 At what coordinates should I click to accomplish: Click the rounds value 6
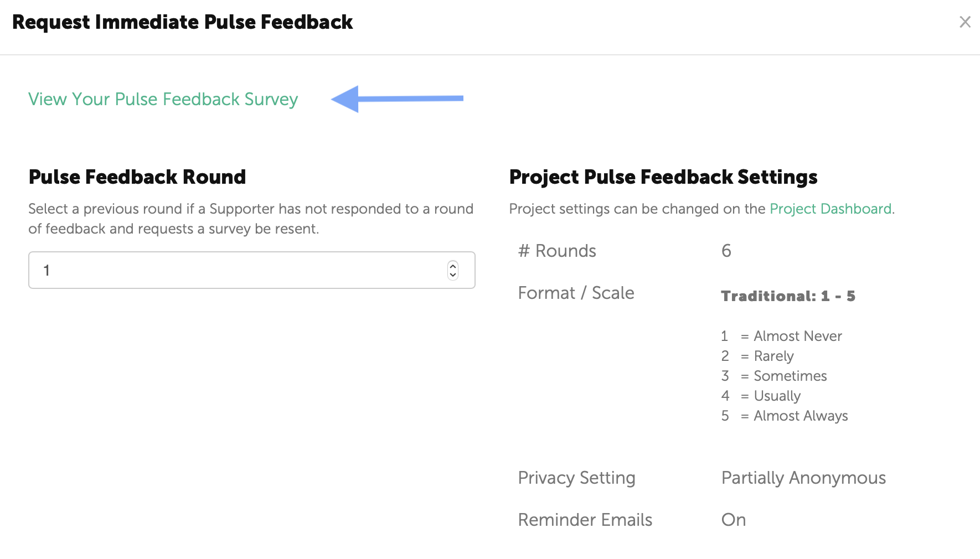click(726, 251)
